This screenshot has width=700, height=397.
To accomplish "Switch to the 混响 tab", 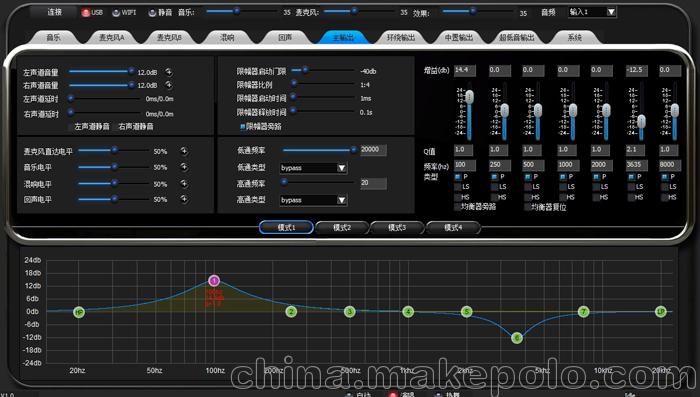I will coord(227,38).
